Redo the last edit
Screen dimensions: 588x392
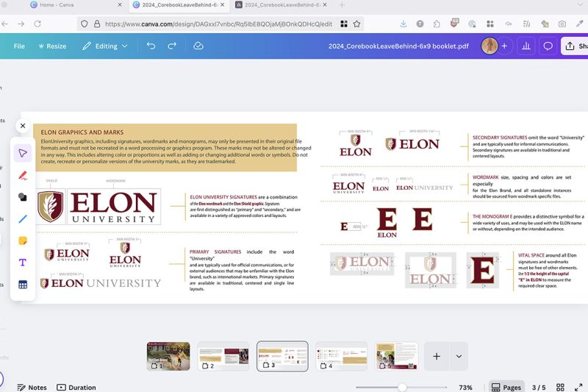click(x=172, y=46)
